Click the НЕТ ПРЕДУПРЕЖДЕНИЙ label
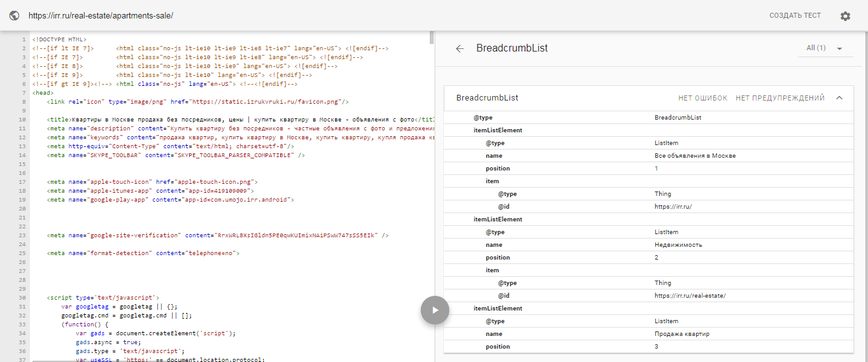The height and width of the screenshot is (362, 868). point(780,98)
